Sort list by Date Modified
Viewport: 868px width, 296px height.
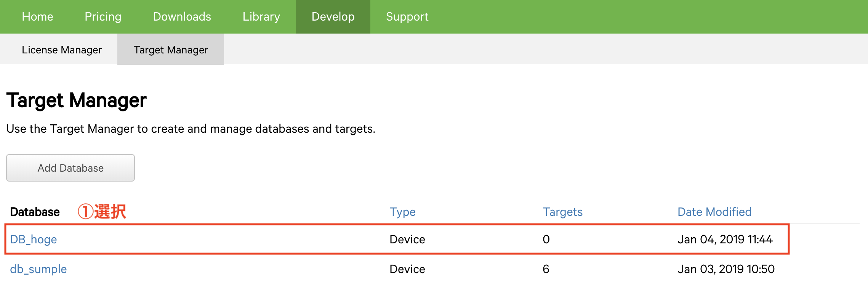714,212
